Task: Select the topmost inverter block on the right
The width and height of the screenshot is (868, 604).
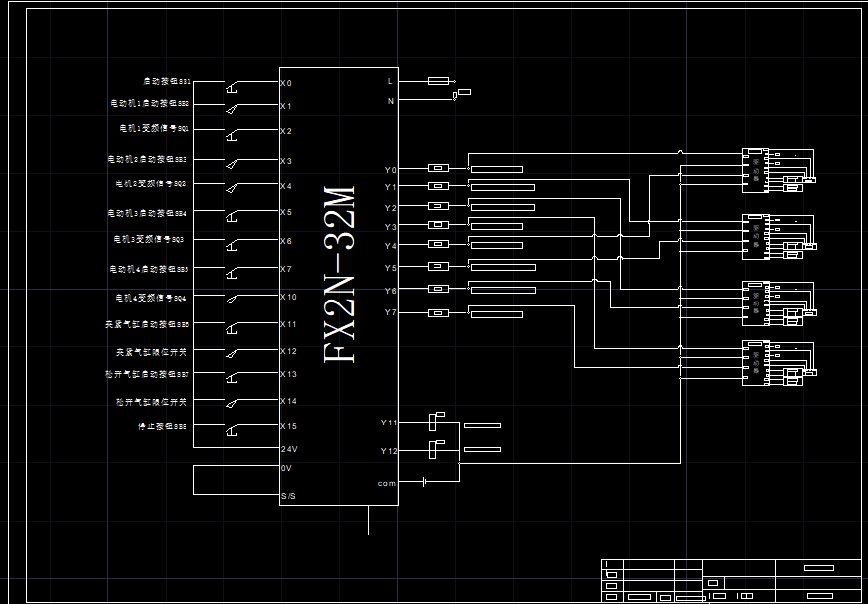Action: 755,171
